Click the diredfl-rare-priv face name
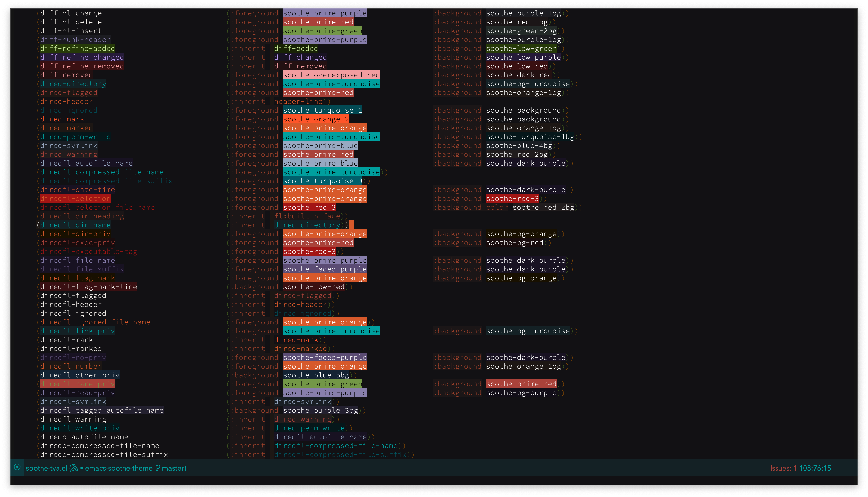Viewport: 868px width, 497px height. tap(77, 384)
